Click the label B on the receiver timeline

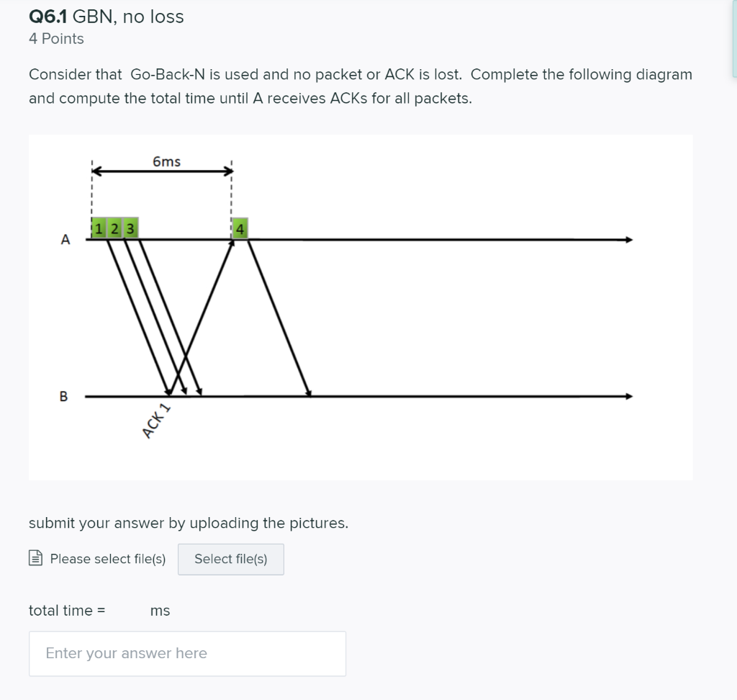pyautogui.click(x=63, y=395)
